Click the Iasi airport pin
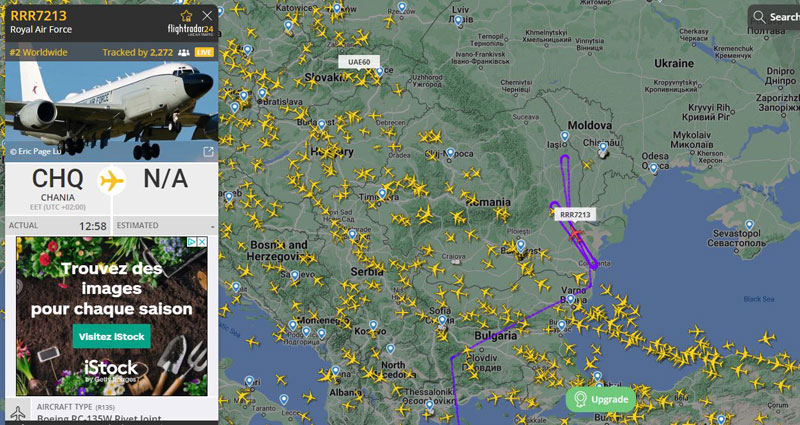The image size is (800, 425). pyautogui.click(x=565, y=136)
